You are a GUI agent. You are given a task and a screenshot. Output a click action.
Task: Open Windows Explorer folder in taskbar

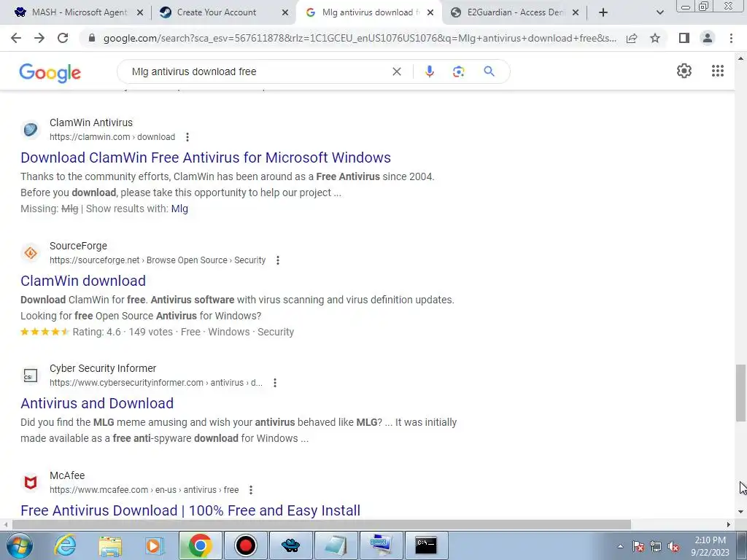tap(110, 545)
